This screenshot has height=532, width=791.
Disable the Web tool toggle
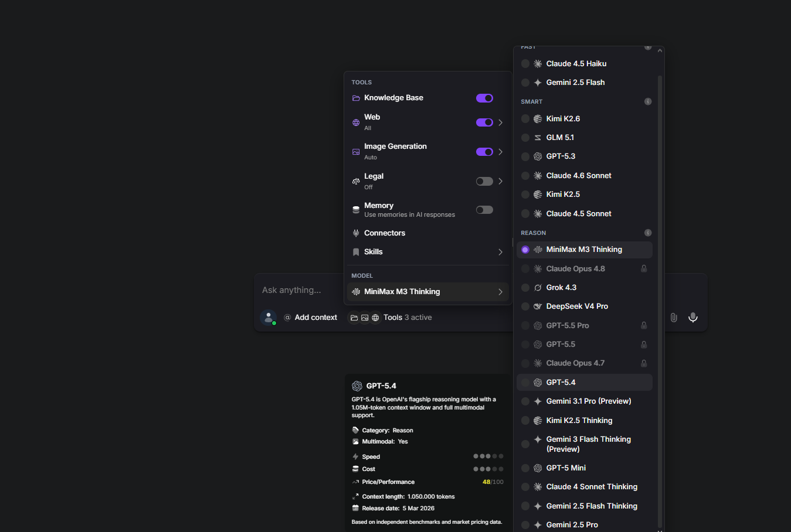pos(484,122)
